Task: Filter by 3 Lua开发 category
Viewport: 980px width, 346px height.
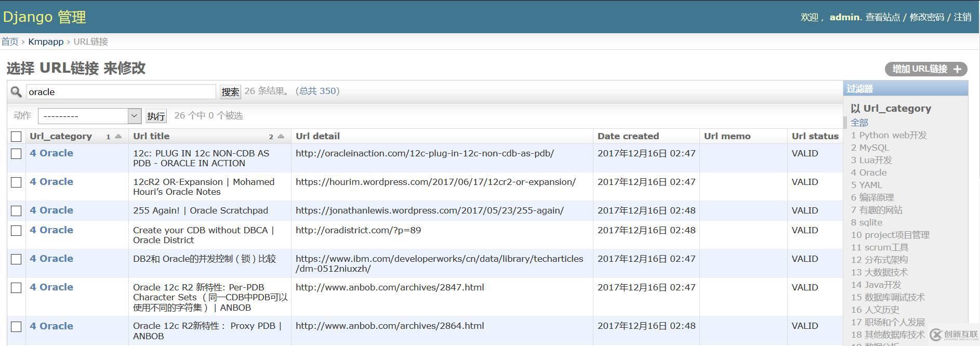Action: pos(871,160)
